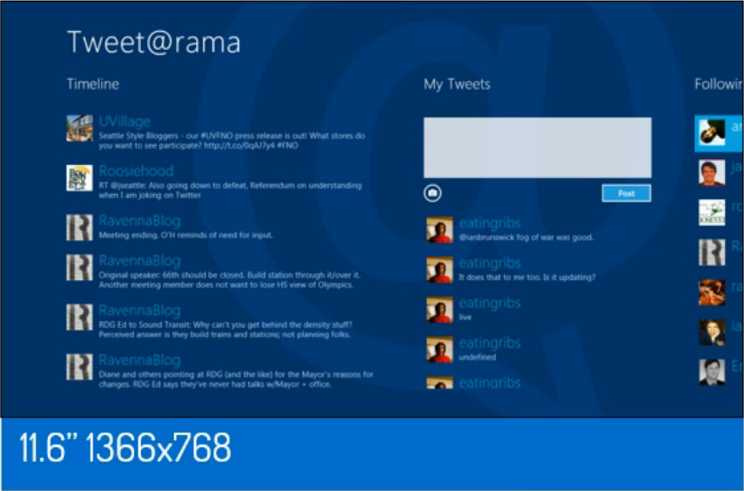Click RavennaBlog name above 'RDG Ed to Sound Transit'
The image size is (744, 491).
[140, 310]
